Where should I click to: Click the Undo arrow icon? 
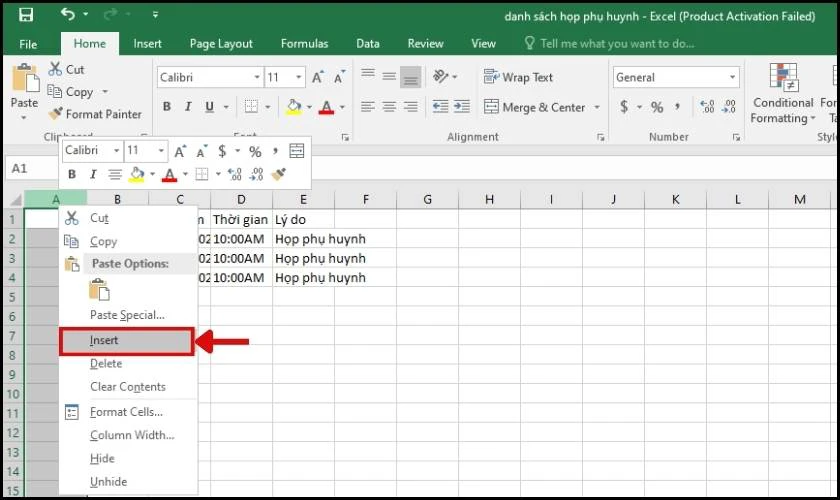pyautogui.click(x=68, y=15)
